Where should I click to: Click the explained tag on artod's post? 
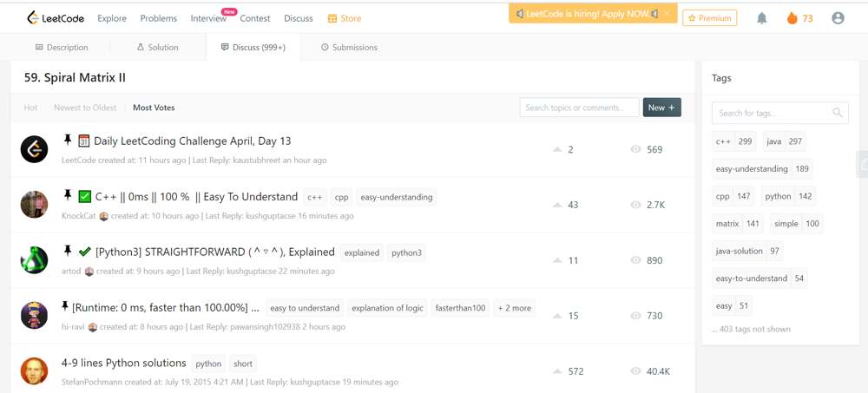(x=361, y=253)
